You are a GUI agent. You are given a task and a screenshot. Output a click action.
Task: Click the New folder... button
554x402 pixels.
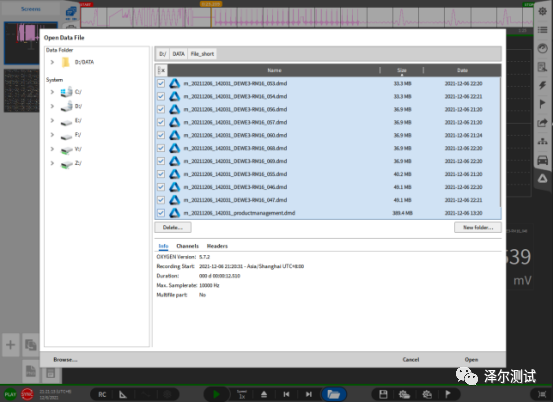pos(478,227)
